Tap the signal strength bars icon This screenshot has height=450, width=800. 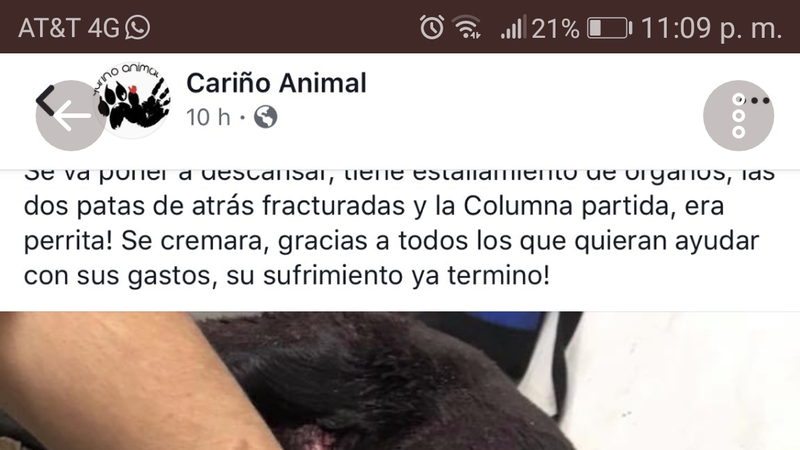513,27
